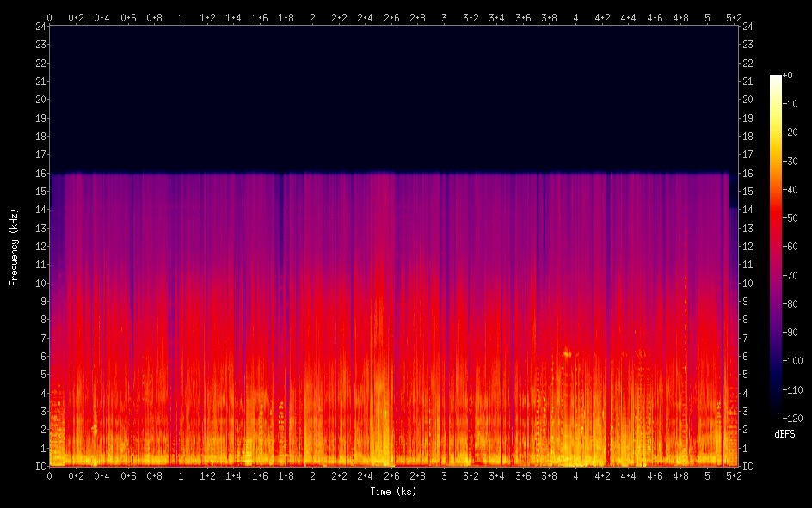Click the 2 ks mark on top time axis
The width and height of the screenshot is (812, 508).
click(x=312, y=16)
